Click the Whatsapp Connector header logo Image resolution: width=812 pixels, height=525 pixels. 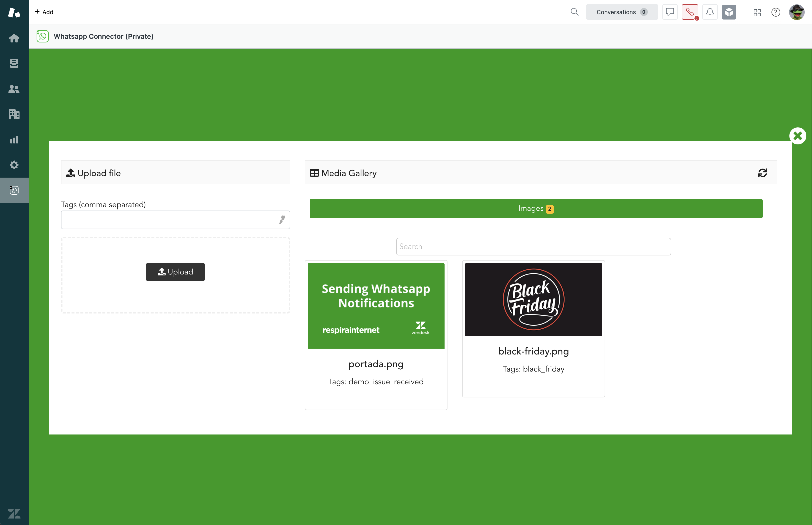click(x=43, y=36)
